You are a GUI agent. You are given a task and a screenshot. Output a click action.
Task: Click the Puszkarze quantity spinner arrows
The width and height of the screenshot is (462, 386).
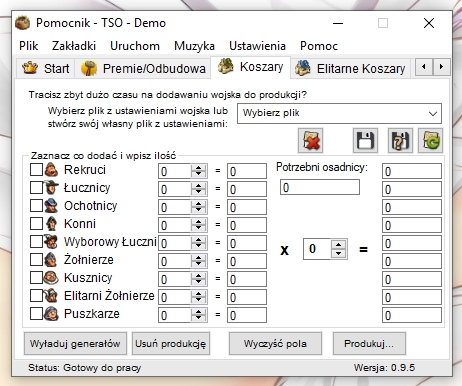coord(199,315)
